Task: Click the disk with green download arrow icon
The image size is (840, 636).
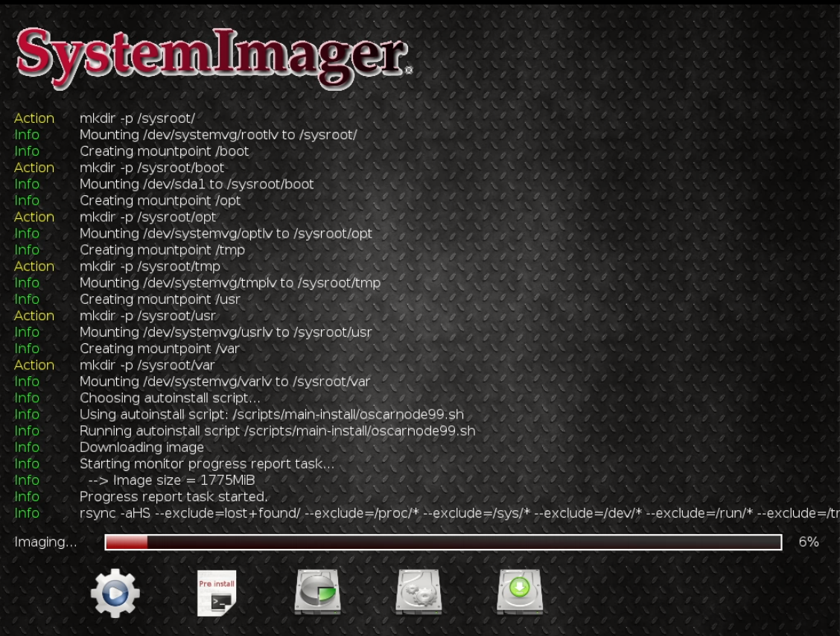Action: tap(520, 591)
